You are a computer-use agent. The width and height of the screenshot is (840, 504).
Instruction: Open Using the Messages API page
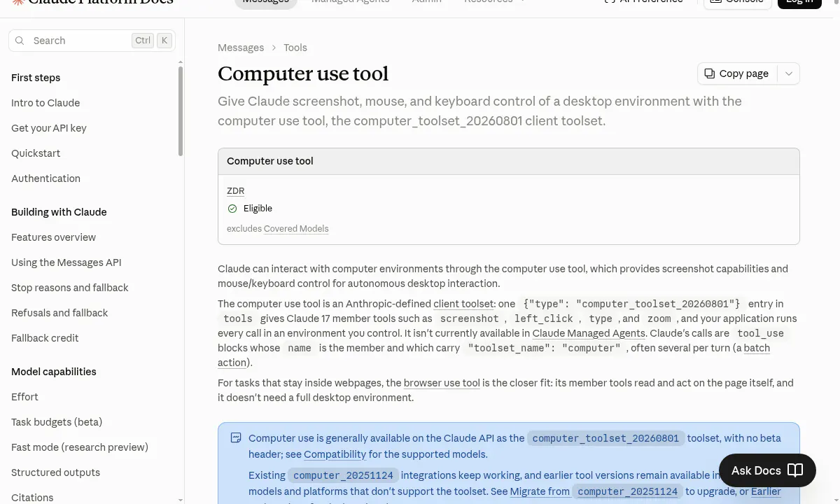click(x=66, y=262)
